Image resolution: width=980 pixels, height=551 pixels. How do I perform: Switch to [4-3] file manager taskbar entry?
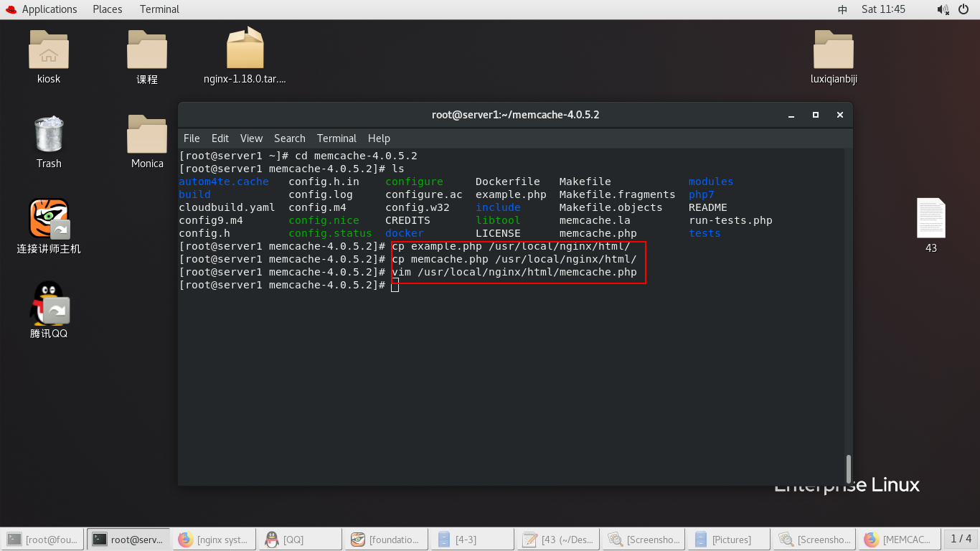pos(473,539)
